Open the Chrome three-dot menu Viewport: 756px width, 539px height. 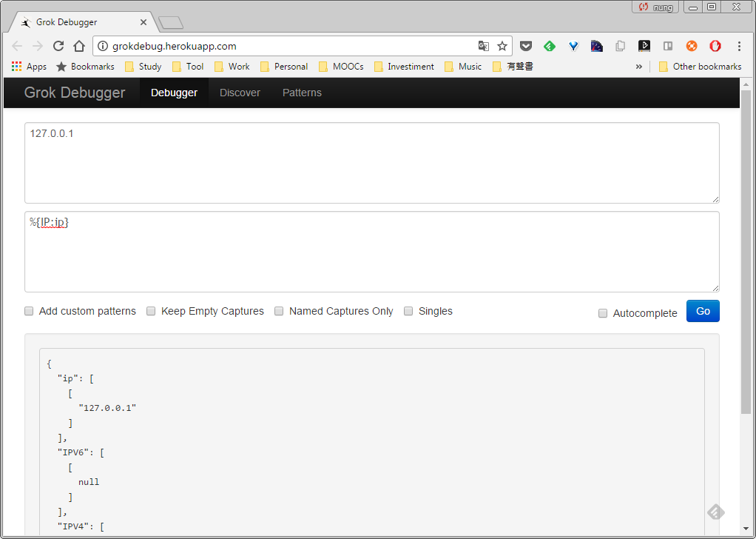739,47
